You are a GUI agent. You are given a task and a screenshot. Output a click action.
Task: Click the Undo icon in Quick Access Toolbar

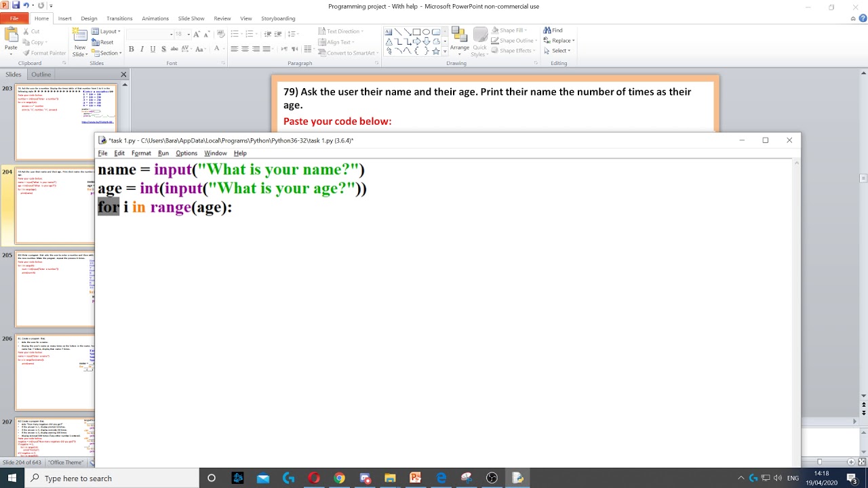pyautogui.click(x=26, y=5)
